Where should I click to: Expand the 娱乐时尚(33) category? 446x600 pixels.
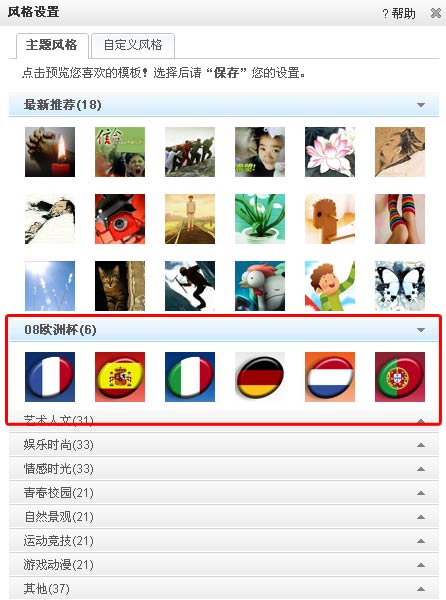tap(224, 445)
